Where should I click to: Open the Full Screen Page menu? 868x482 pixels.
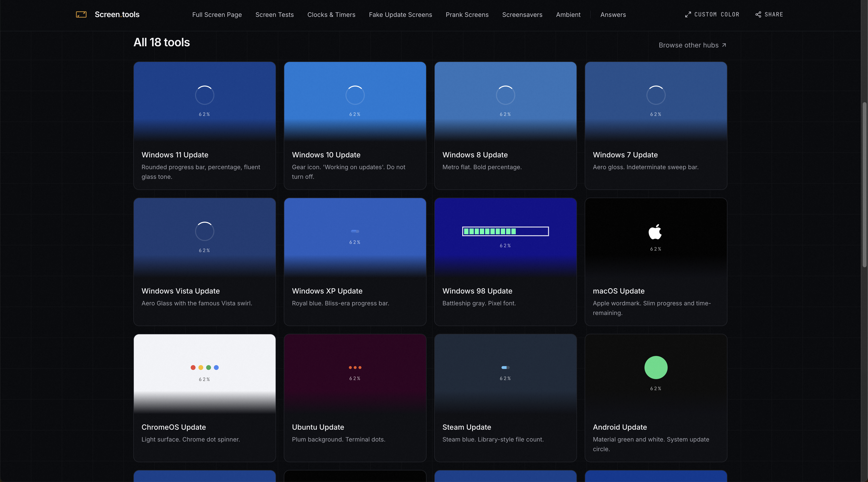217,14
